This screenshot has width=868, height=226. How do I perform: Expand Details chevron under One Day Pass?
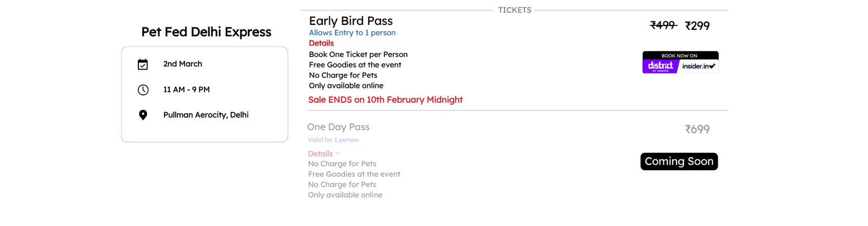point(337,153)
